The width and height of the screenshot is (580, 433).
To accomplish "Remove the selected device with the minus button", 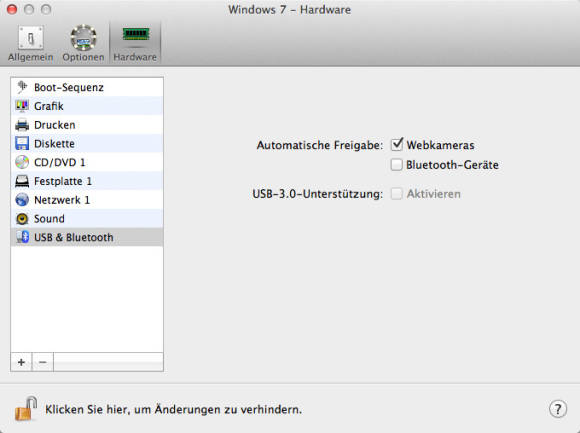I will pyautogui.click(x=43, y=362).
